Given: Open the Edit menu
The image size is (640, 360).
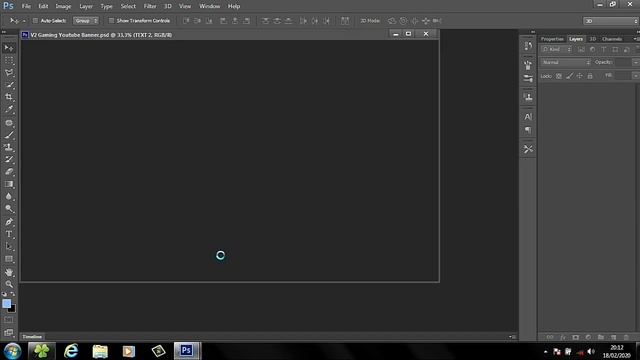Looking at the screenshot, I should coord(43,6).
